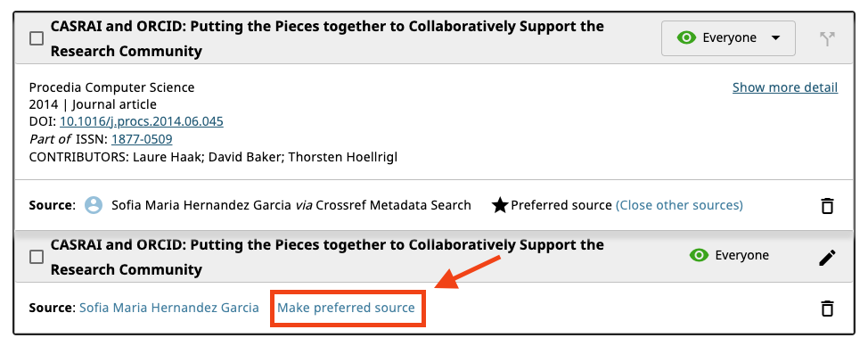This screenshot has height=346, width=868.
Task: Delete the second source using trash icon
Action: pos(827,308)
